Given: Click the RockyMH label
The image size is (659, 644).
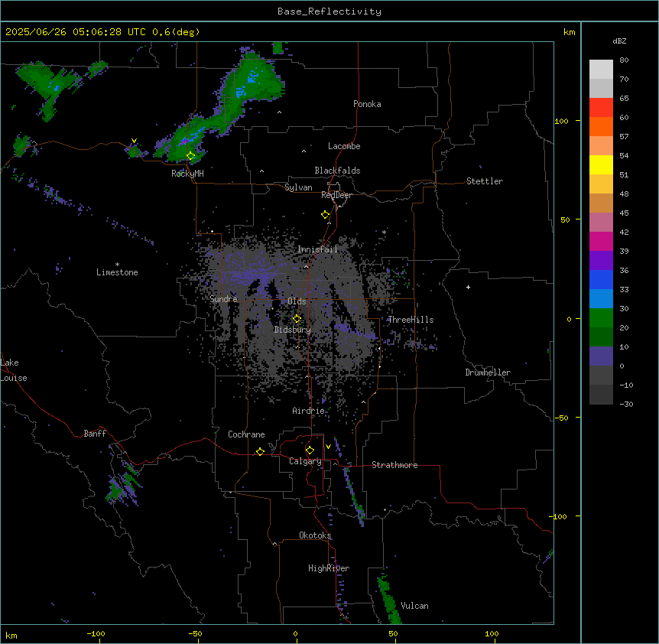Looking at the screenshot, I should pyautogui.click(x=187, y=174).
